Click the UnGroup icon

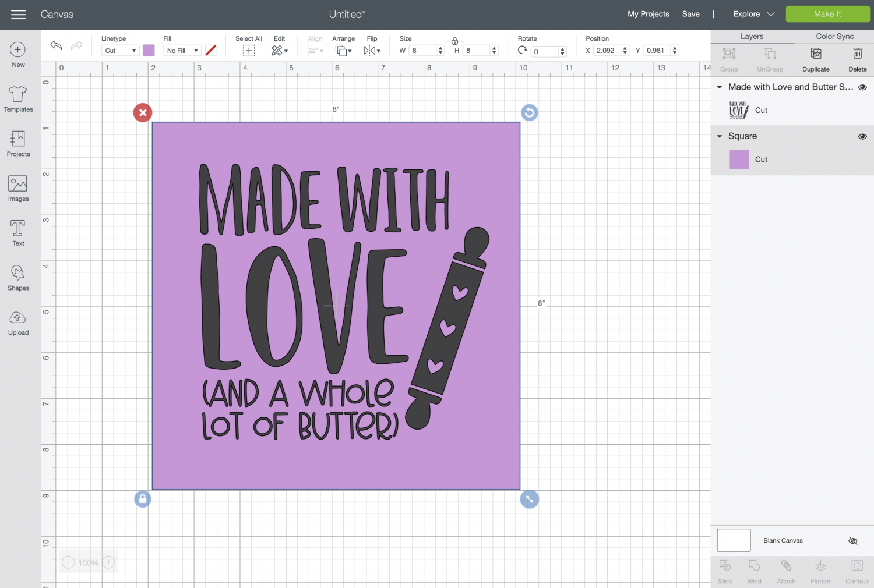tap(770, 54)
